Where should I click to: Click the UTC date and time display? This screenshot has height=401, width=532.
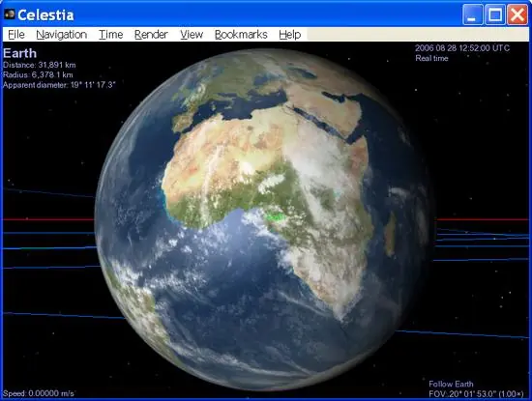click(x=462, y=48)
